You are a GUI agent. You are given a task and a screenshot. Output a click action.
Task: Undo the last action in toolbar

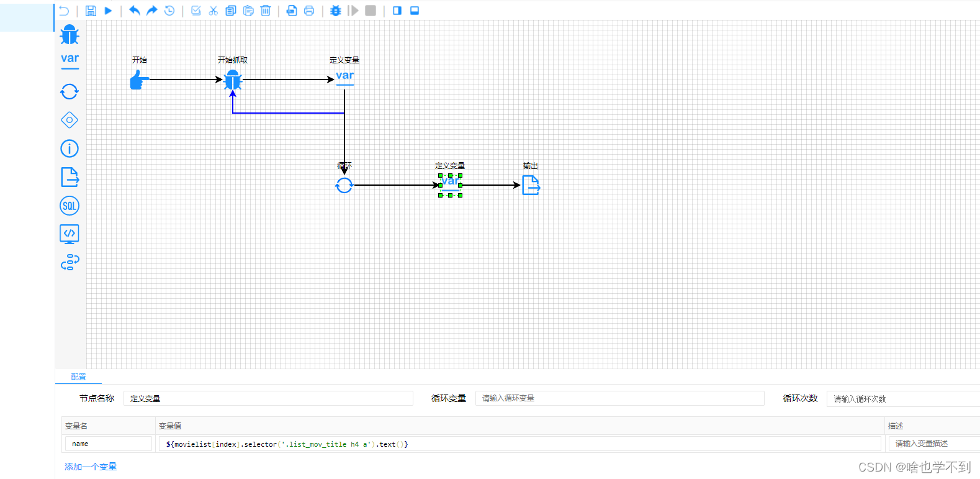(x=135, y=11)
